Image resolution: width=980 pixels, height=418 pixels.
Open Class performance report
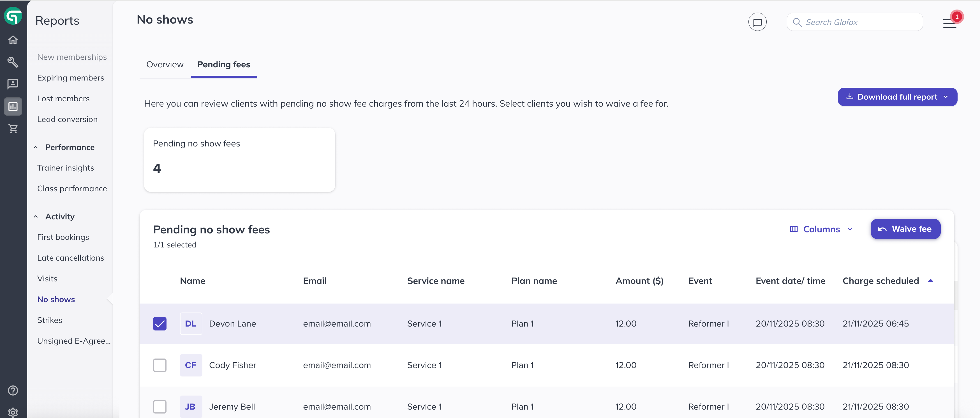coord(72,189)
